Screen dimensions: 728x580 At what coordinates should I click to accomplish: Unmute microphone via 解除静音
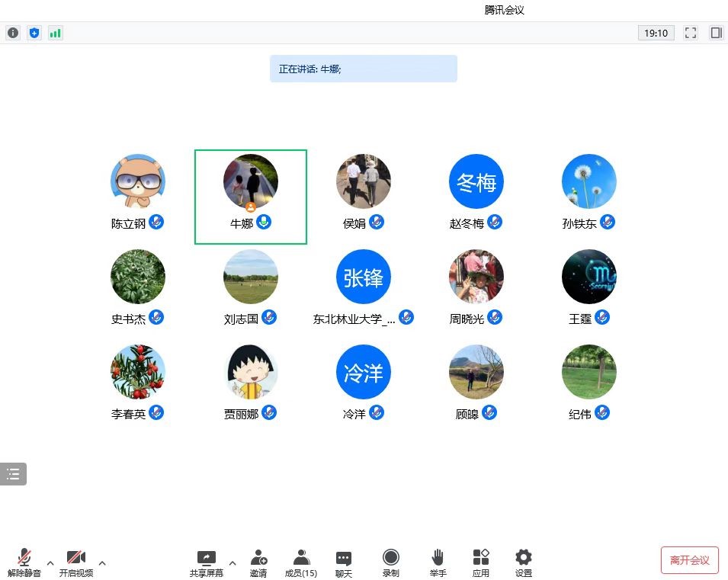pyautogui.click(x=24, y=562)
